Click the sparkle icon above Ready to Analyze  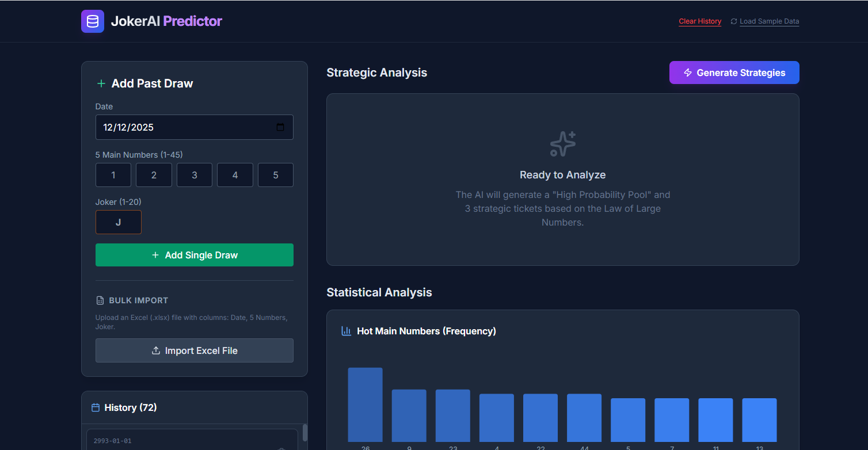[x=562, y=144]
